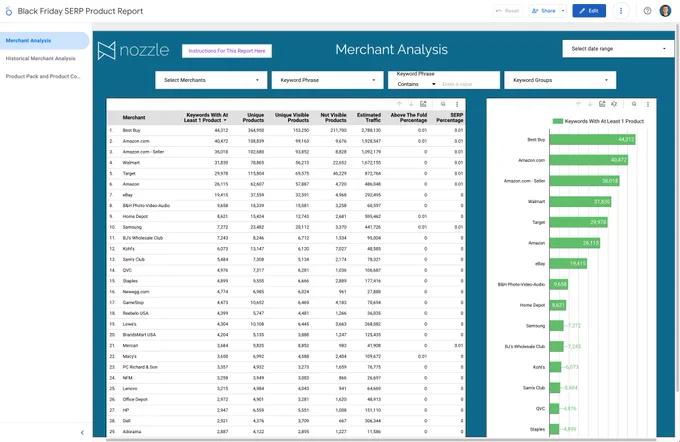Viewport: 680px width, 442px height.
Task: Click the Best Buy bar in chart
Action: click(592, 140)
